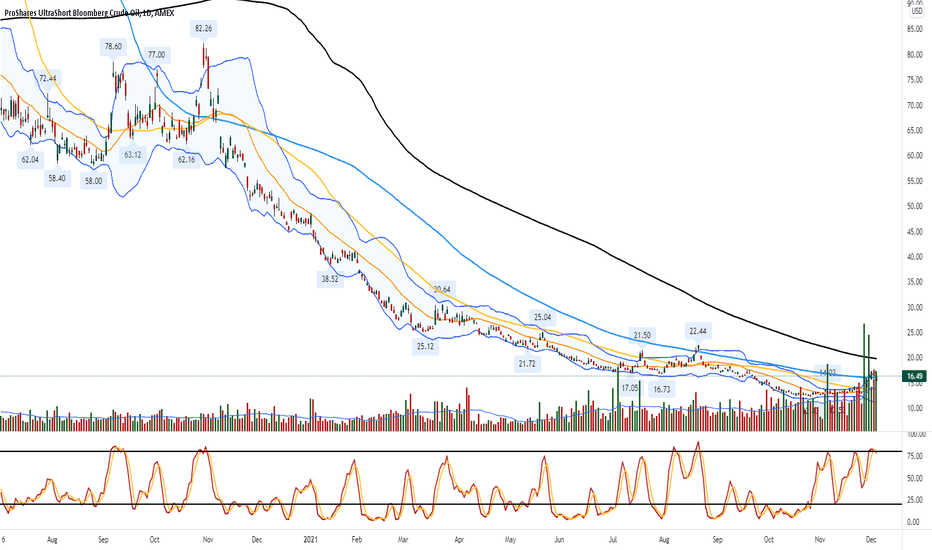The width and height of the screenshot is (932, 550).
Task: Click the 14.03 price label
Action: [x=827, y=373]
